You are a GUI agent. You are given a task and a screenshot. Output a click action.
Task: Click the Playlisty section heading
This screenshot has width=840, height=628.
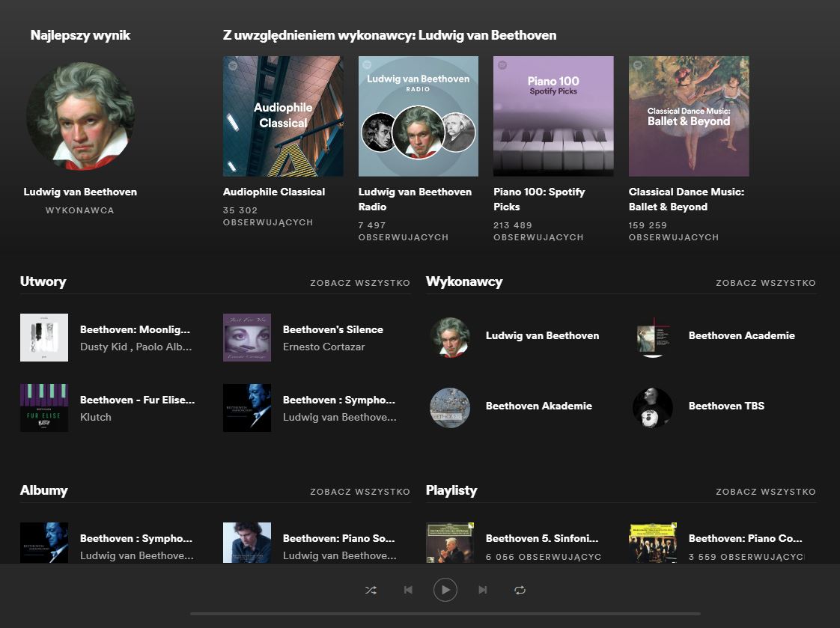tap(451, 490)
